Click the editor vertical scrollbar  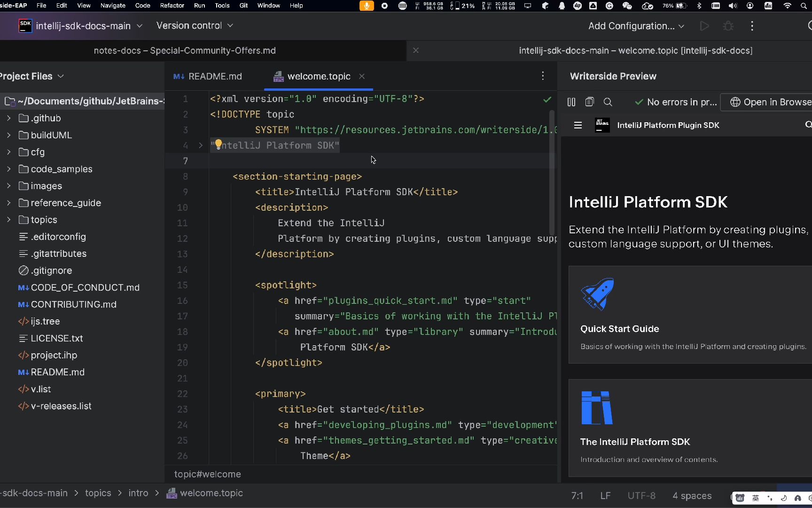(552, 172)
